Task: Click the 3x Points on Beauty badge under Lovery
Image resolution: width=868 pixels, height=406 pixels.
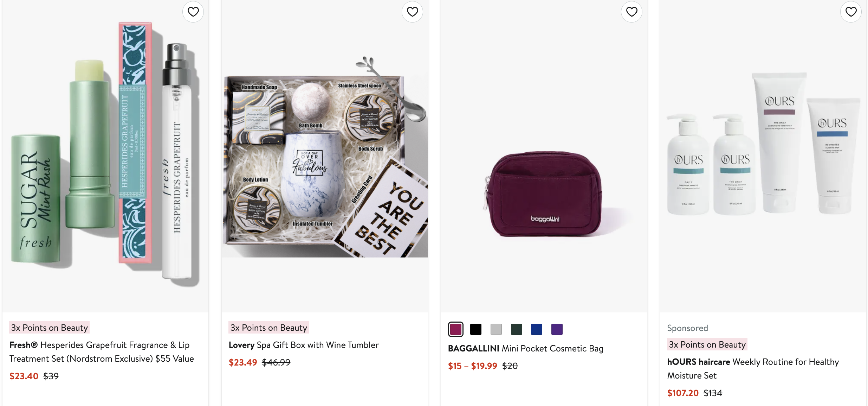Action: pos(268,328)
